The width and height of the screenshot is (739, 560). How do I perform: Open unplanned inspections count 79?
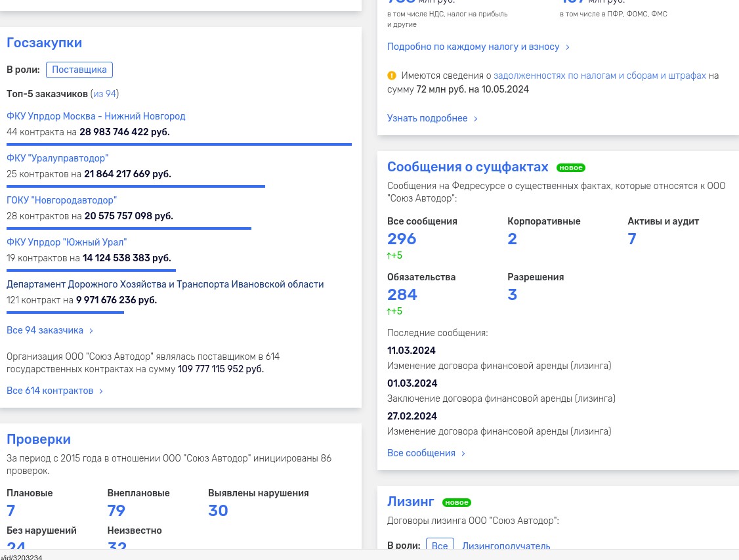pyautogui.click(x=116, y=511)
